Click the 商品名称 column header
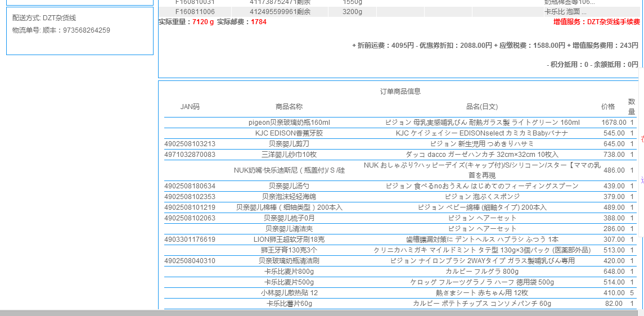 (289, 107)
